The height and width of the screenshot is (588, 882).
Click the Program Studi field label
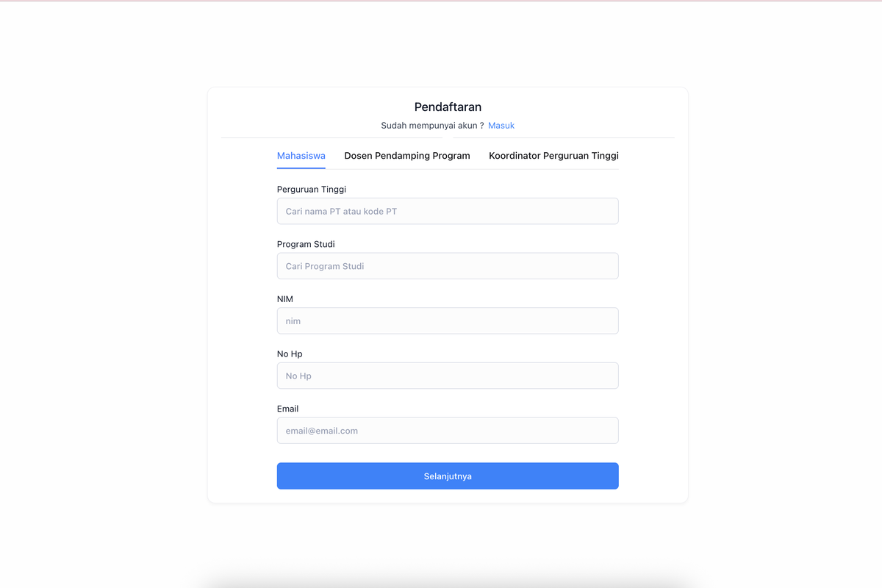click(306, 244)
